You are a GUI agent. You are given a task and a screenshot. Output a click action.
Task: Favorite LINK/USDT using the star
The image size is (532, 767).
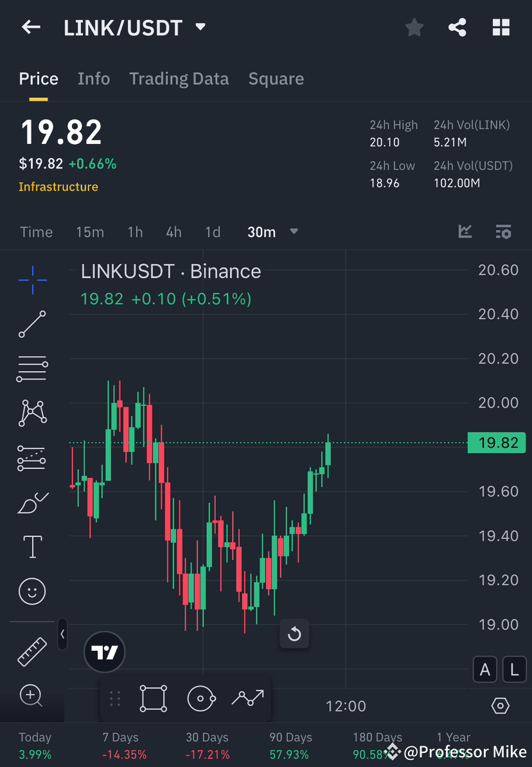(414, 27)
